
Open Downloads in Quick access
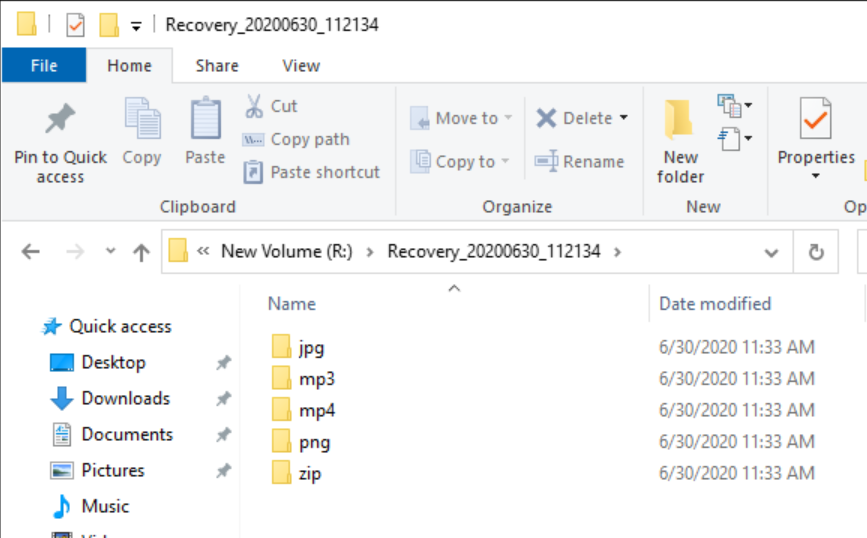125,398
